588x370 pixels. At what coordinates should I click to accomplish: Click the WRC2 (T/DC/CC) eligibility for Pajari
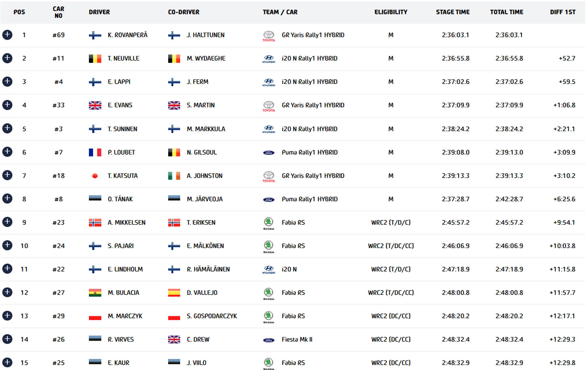tap(391, 246)
